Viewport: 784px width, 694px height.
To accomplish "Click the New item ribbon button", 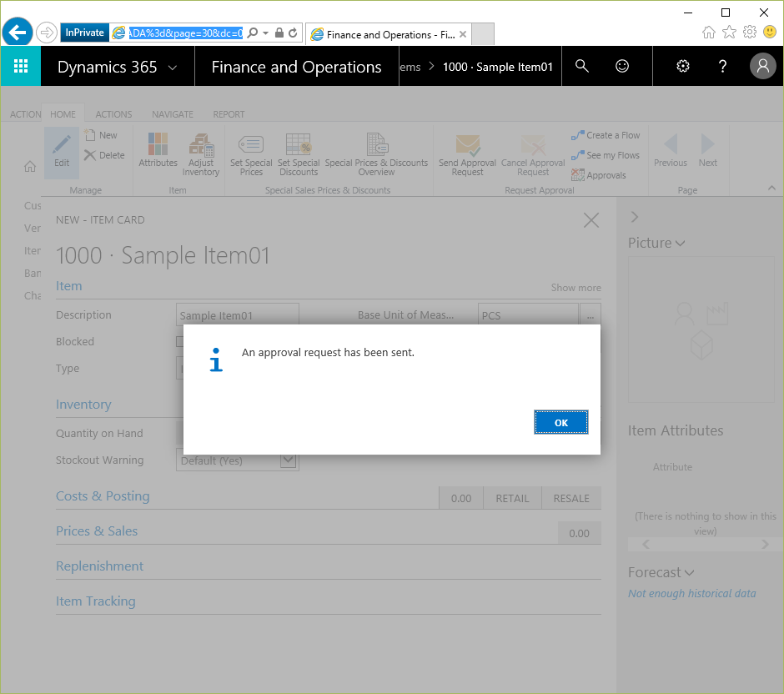I will (x=101, y=135).
